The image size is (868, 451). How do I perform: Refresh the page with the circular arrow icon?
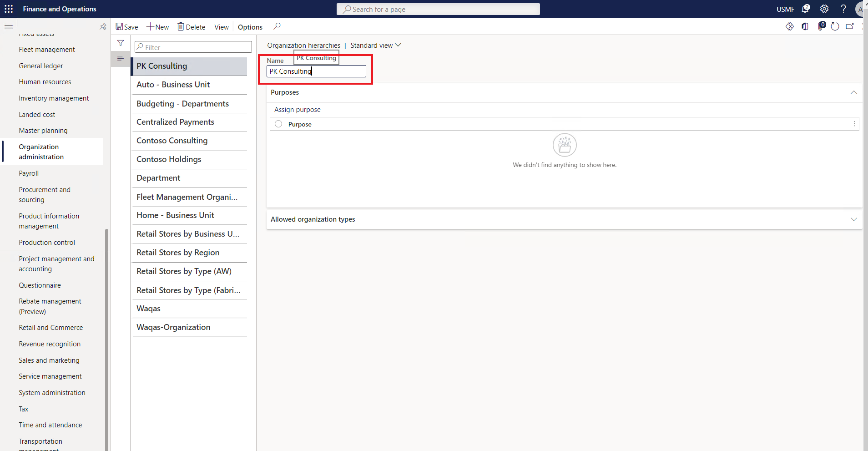point(835,26)
